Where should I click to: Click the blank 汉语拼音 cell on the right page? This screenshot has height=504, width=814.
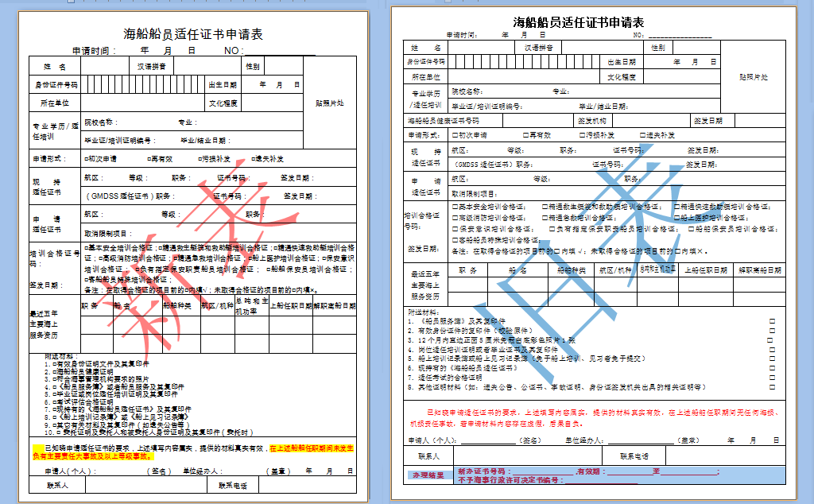pos(603,48)
